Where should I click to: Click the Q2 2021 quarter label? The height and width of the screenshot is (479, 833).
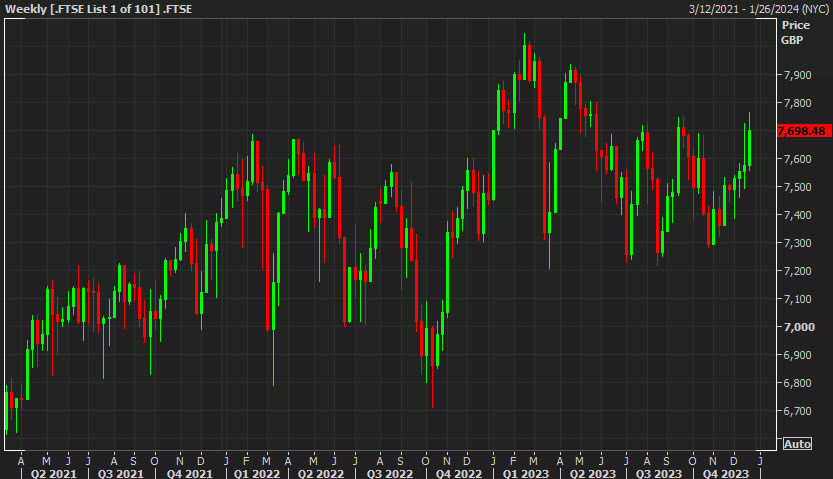pyautogui.click(x=54, y=473)
